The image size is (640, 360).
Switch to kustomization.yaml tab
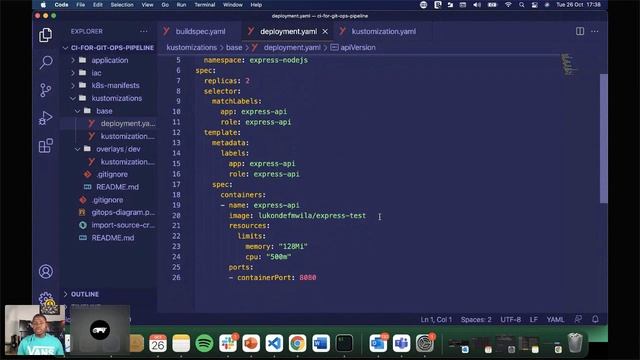pyautogui.click(x=383, y=31)
